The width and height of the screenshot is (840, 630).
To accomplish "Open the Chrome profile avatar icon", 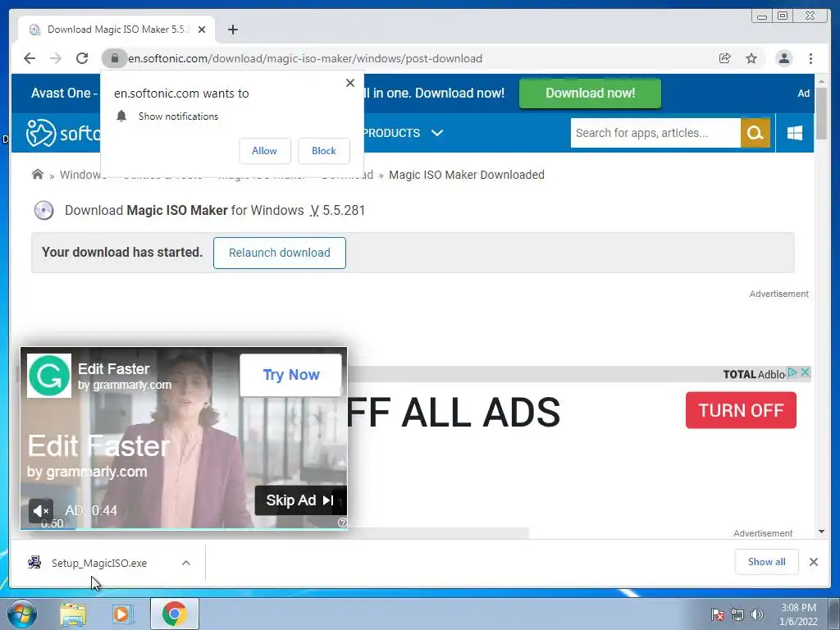I will (783, 58).
